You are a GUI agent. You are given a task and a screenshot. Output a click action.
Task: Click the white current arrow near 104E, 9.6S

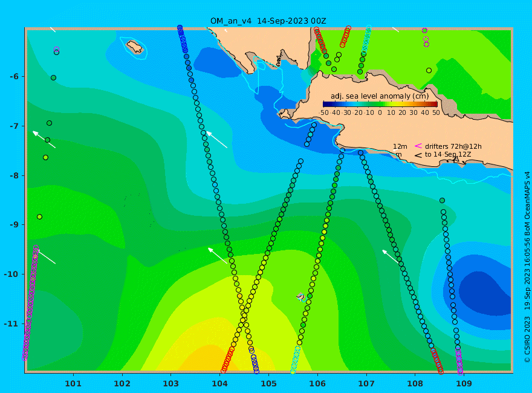click(218, 255)
